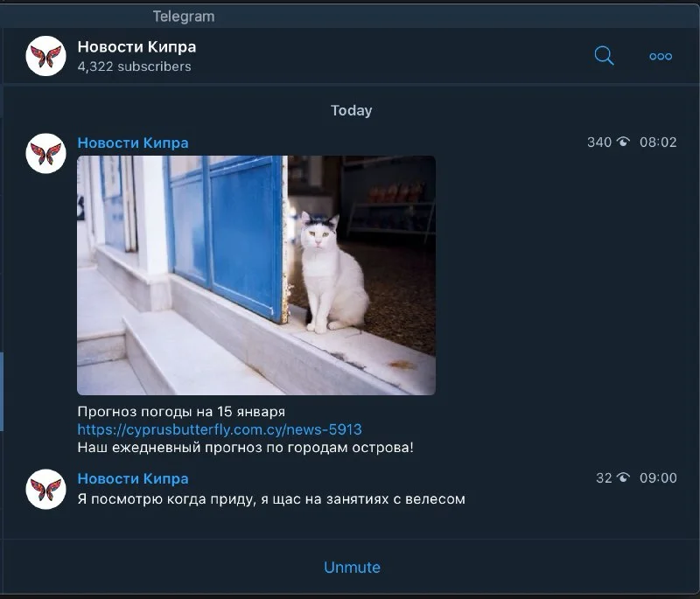Screen dimensions: 700x599
Task: Click the eye views icon showing 32
Action: click(x=623, y=477)
